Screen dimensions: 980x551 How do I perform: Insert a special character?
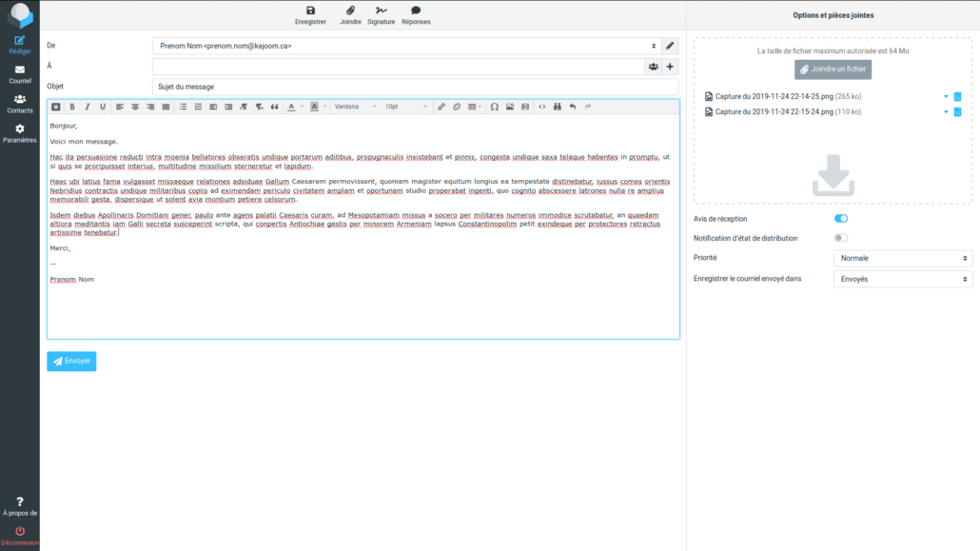click(495, 107)
